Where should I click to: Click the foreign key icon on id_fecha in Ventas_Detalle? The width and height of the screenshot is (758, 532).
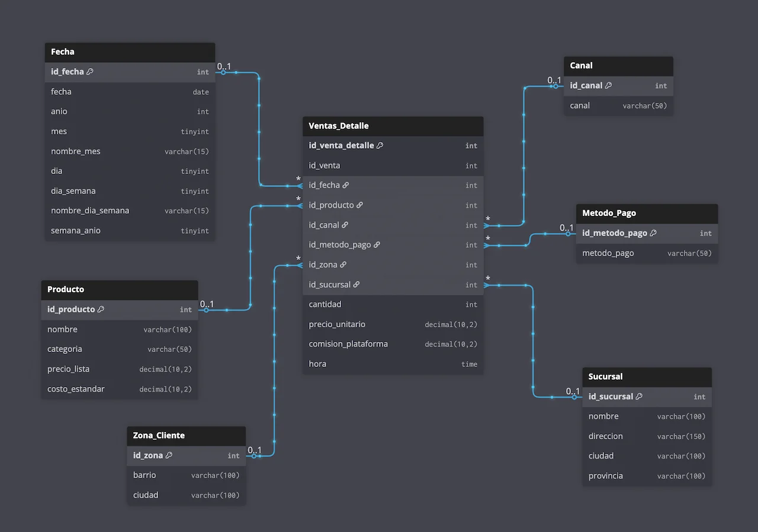pos(345,185)
